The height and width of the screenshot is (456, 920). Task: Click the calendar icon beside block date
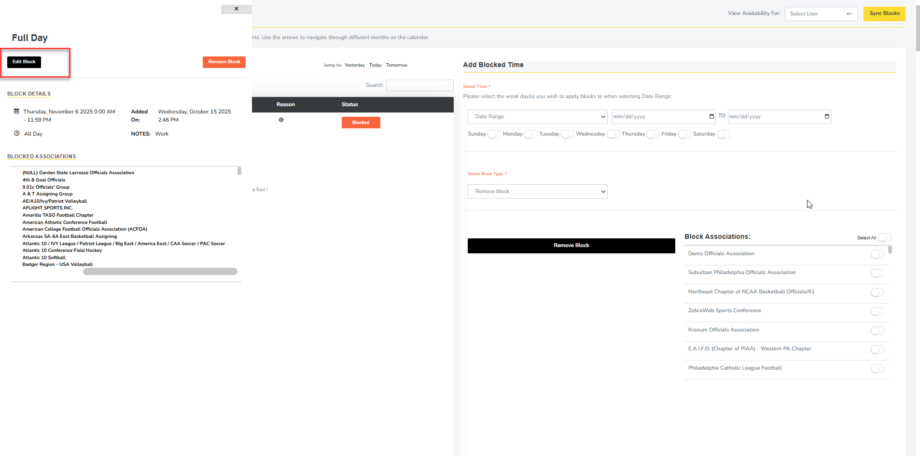click(16, 112)
